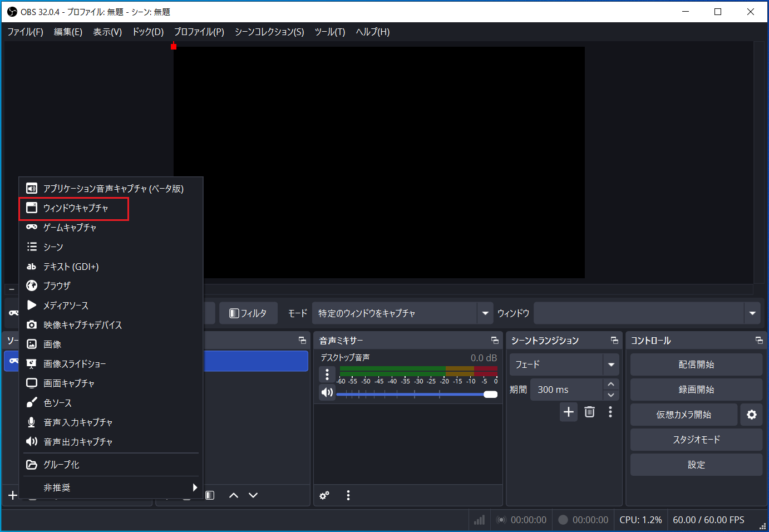Viewport: 769px width, 532px height.
Task: Open the ウィンドウ selection dropdown
Action: pyautogui.click(x=752, y=313)
